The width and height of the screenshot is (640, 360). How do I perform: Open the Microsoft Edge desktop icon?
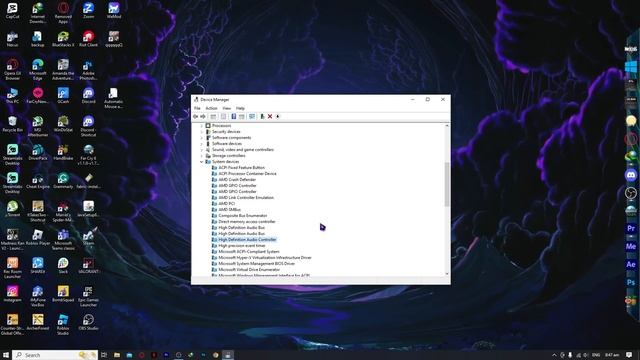pyautogui.click(x=38, y=70)
